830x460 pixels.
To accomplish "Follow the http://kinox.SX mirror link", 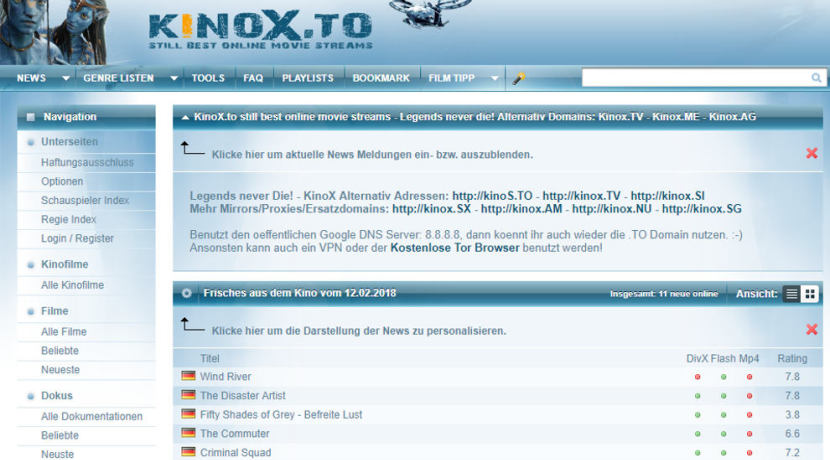I will tap(431, 209).
